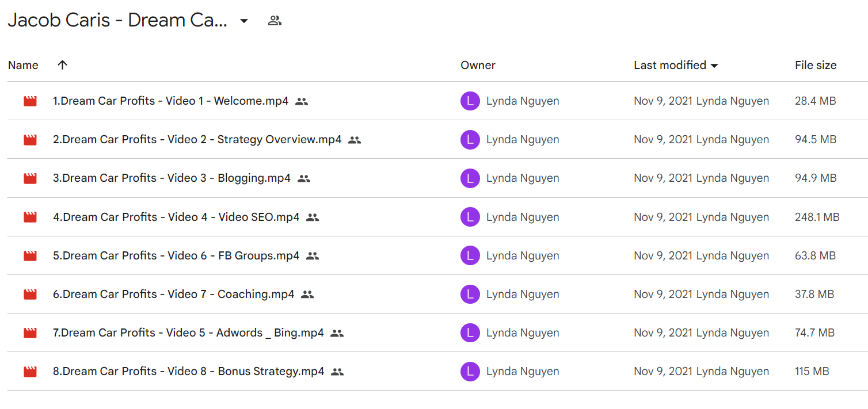Click the 28.4 MB file size value

pyautogui.click(x=815, y=101)
